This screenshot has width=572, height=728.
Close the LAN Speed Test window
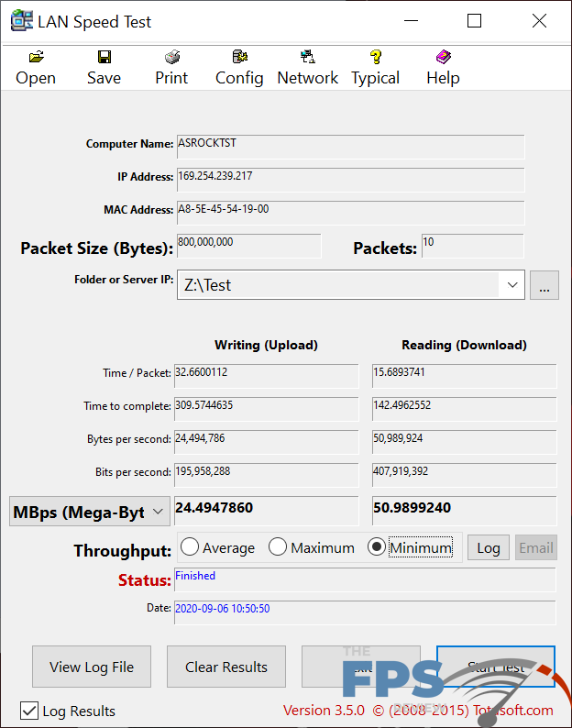pyautogui.click(x=539, y=21)
